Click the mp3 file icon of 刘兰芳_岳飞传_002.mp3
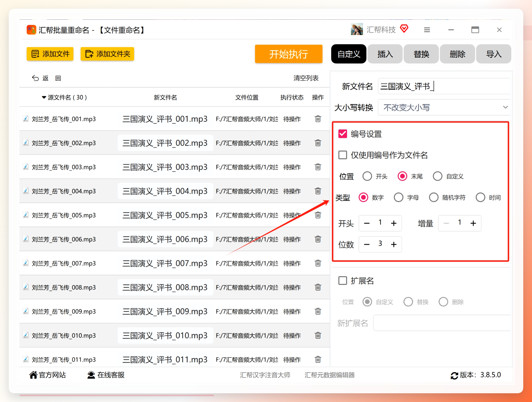The width and height of the screenshot is (532, 402). pyautogui.click(x=25, y=143)
